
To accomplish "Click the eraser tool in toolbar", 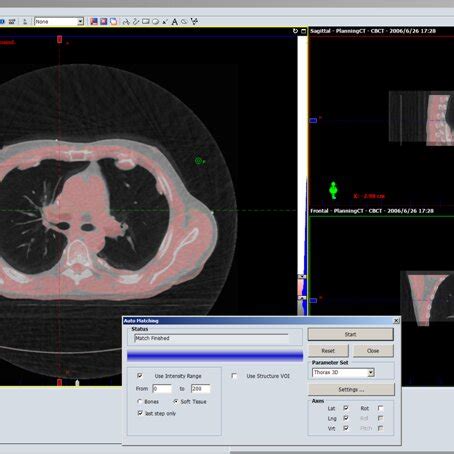I will tap(184, 22).
